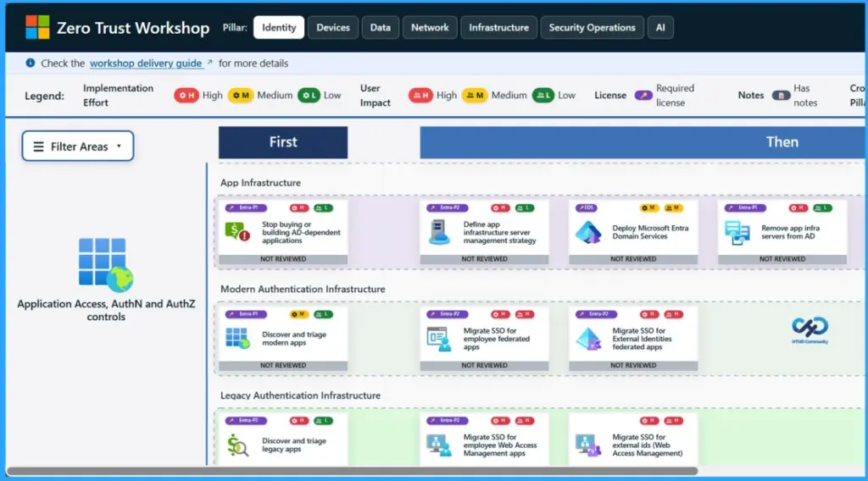The image size is (868, 481).
Task: Open Discover and triage legacy apps card
Action: click(x=283, y=440)
